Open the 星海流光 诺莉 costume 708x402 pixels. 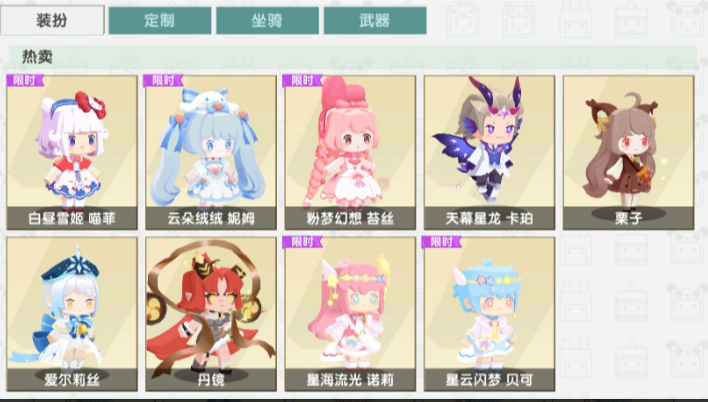coord(350,314)
